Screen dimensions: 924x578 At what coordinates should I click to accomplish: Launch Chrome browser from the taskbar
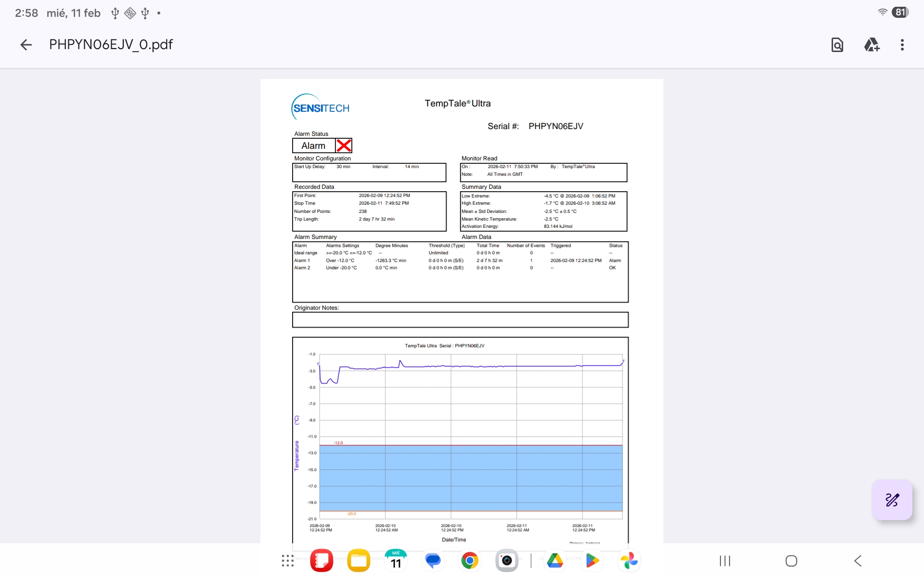coord(470,561)
